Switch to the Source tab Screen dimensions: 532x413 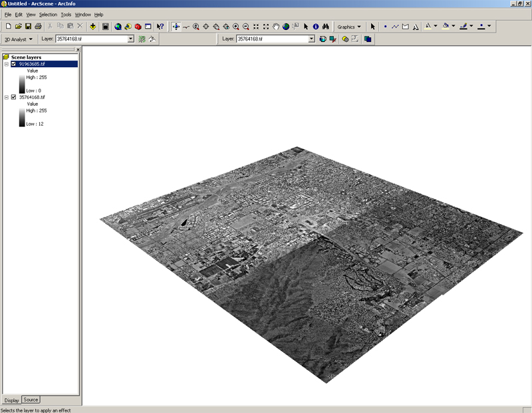[31, 400]
